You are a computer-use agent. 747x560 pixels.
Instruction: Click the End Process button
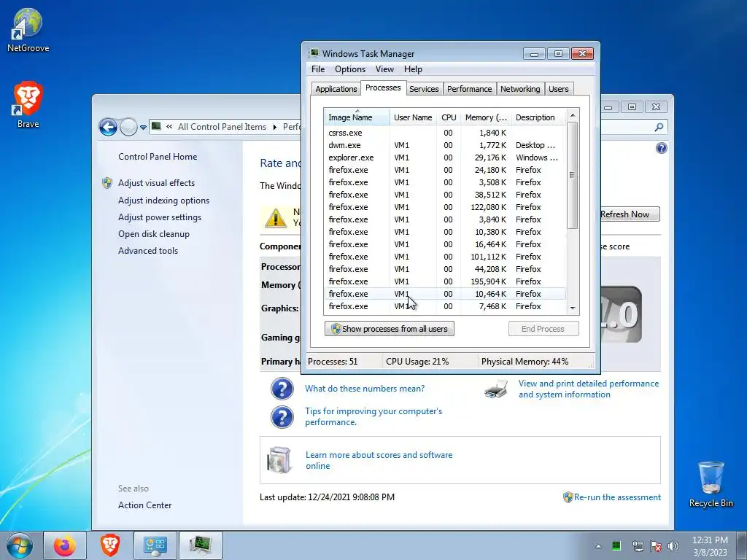[x=543, y=329]
